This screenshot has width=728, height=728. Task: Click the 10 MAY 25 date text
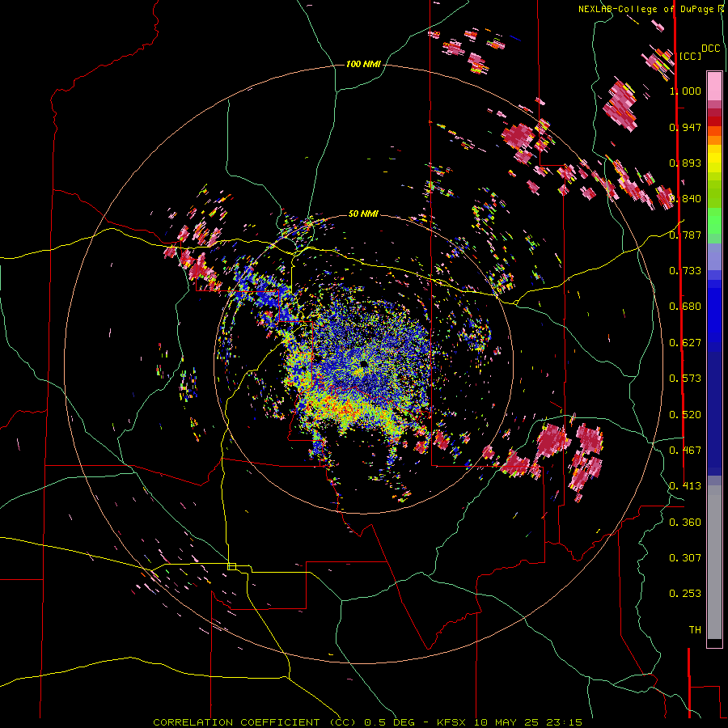coord(507,722)
